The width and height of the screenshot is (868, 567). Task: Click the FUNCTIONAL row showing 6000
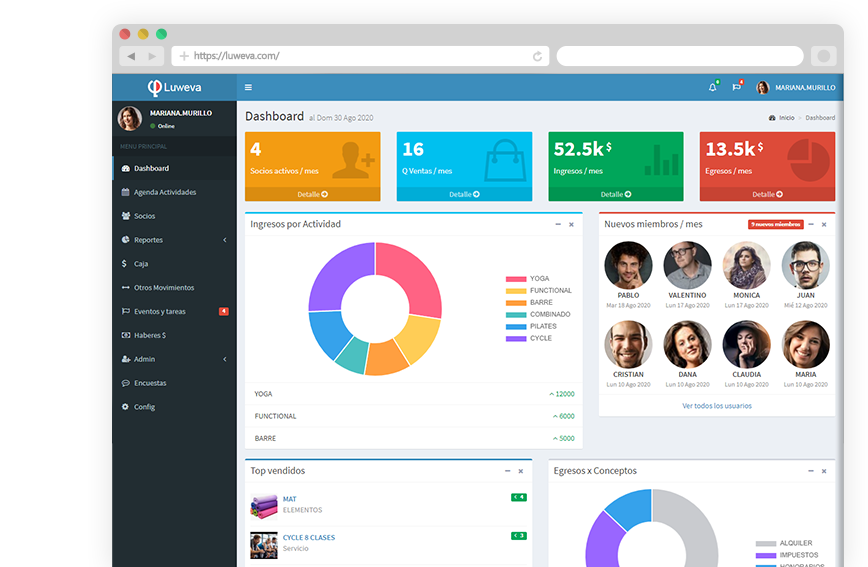(414, 416)
